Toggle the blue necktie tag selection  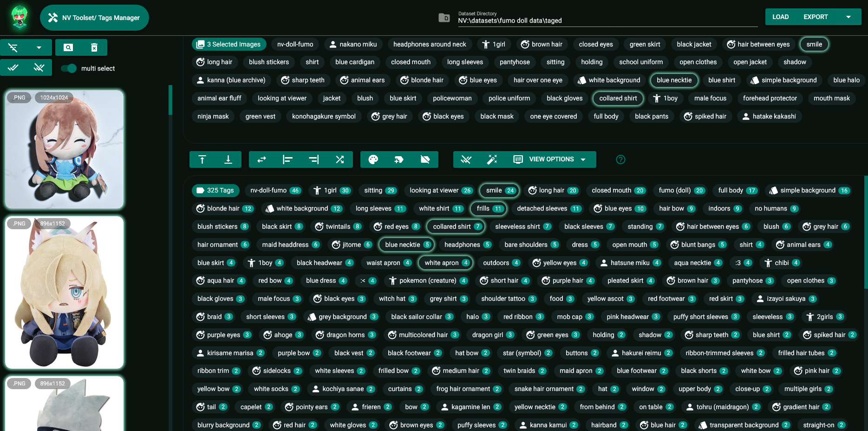coord(674,80)
